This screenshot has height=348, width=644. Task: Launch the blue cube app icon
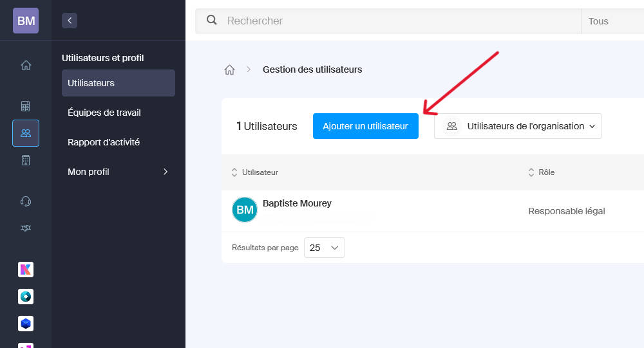click(26, 324)
